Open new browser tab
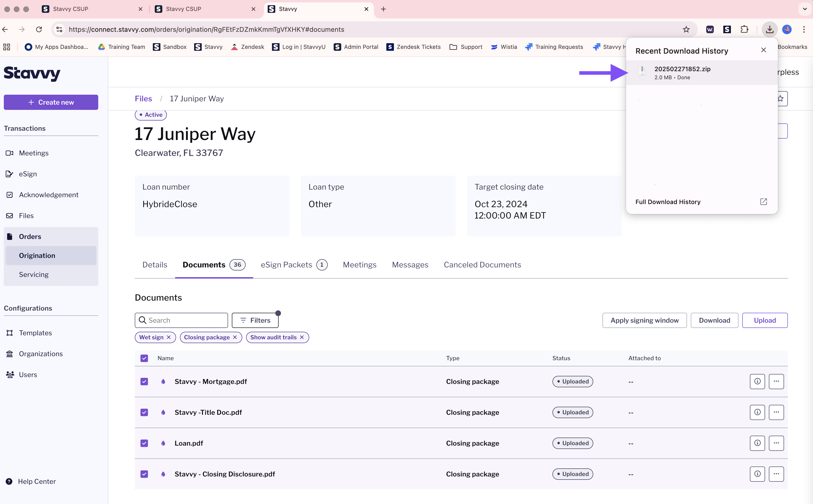The width and height of the screenshot is (813, 504). point(383,9)
